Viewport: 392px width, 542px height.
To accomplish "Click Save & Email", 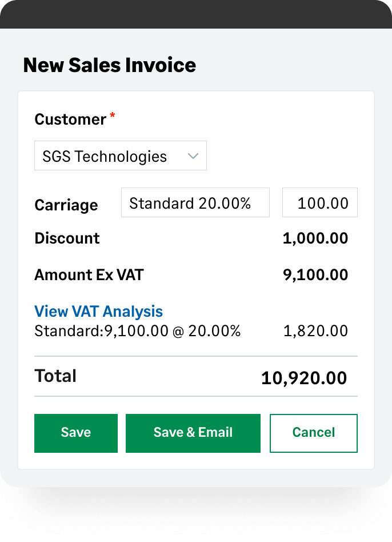I will click(193, 433).
